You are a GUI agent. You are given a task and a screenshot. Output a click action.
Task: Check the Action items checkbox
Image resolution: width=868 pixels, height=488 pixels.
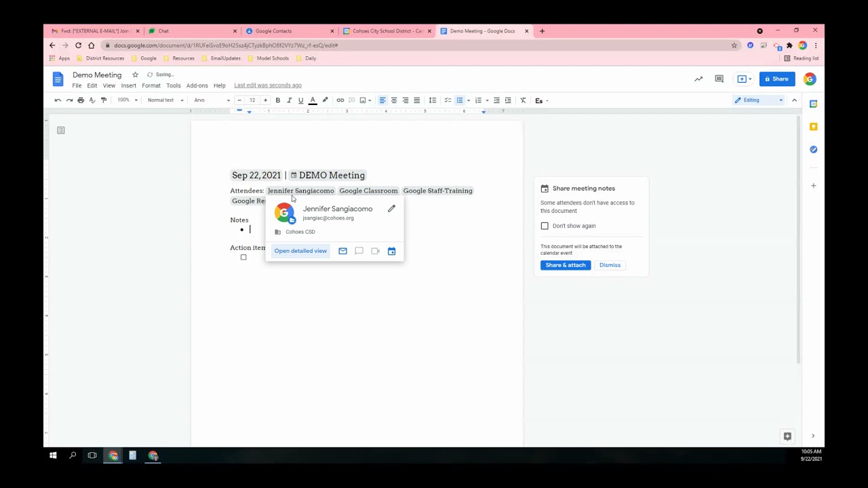tap(243, 257)
